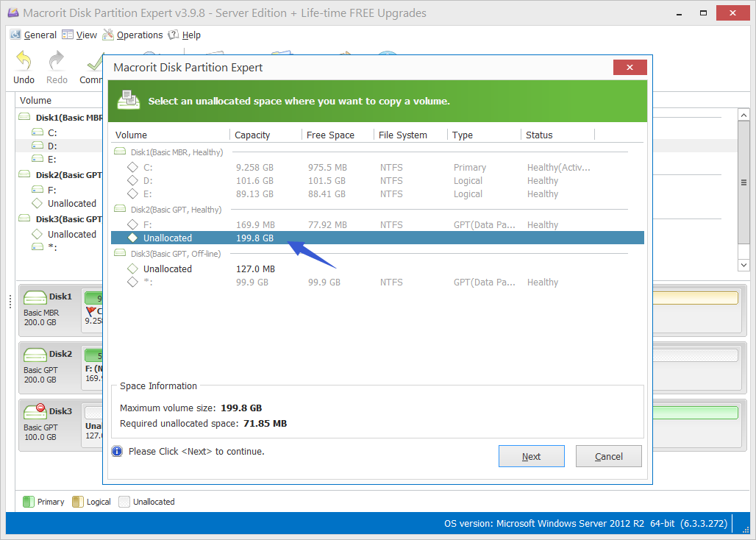Click the D: volume row in dialog
The width and height of the screenshot is (756, 540).
tap(377, 181)
